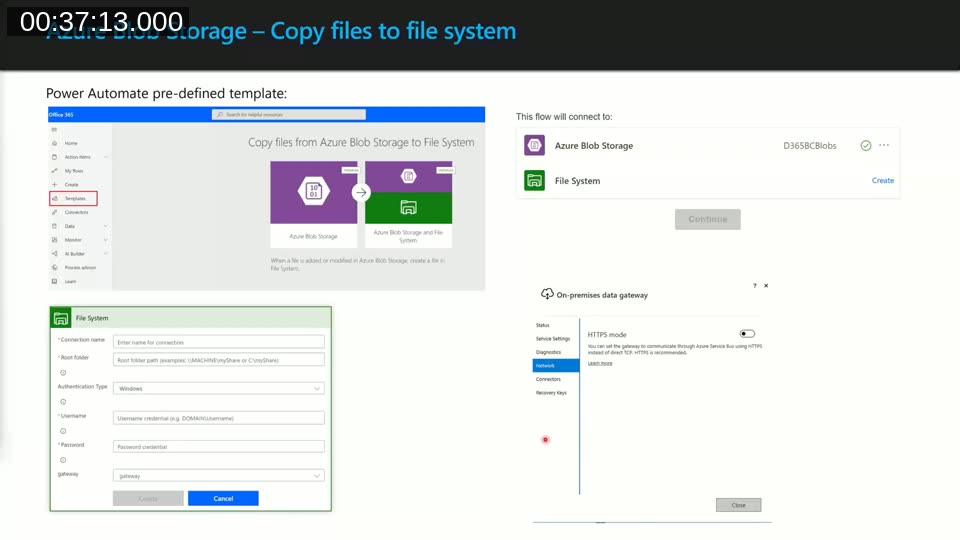Open the Recovery Keys tab in gateway
Viewport: 960px width, 540px height.
coord(551,392)
